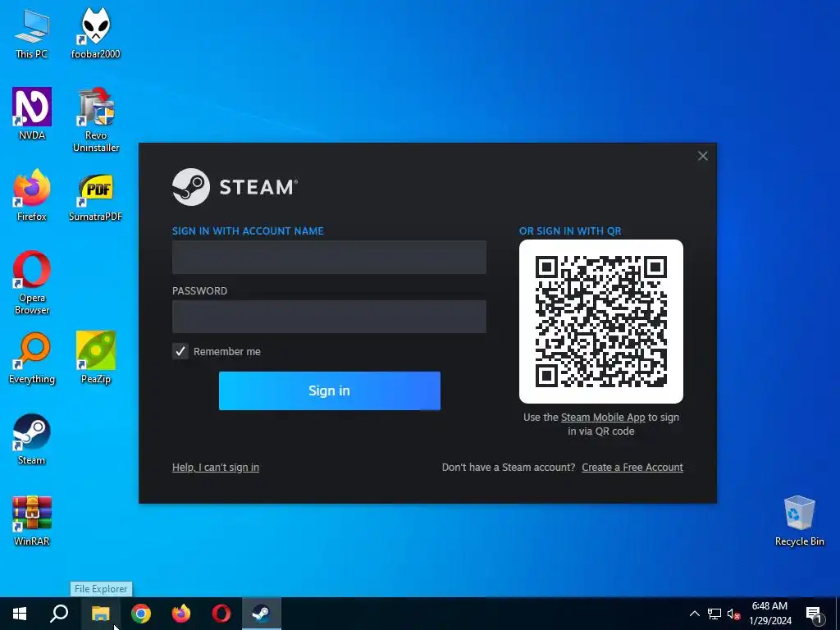This screenshot has height=630, width=840.
Task: Click the muted volume tray icon
Action: pos(733,614)
